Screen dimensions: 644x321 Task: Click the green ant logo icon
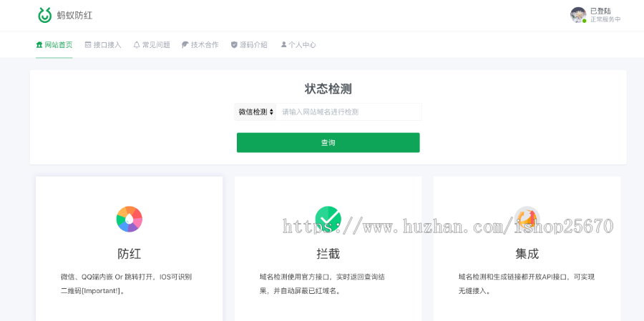[45, 15]
